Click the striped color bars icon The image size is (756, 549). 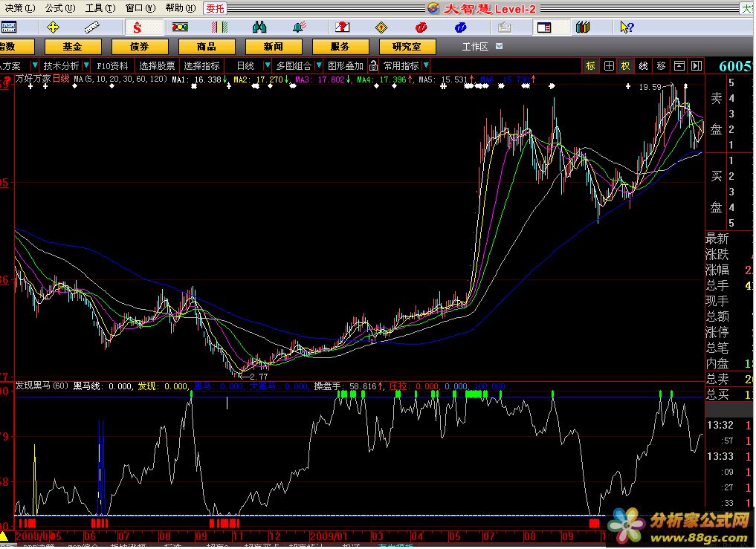219,27
